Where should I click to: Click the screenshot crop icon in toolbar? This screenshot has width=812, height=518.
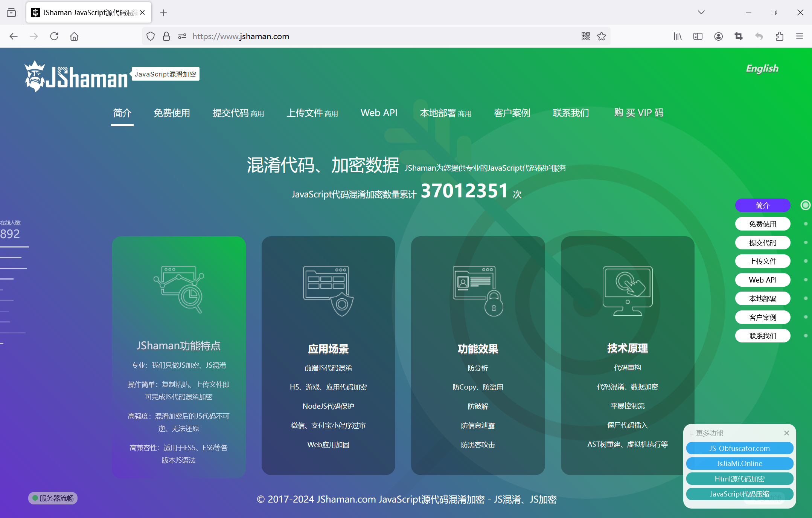pos(739,36)
